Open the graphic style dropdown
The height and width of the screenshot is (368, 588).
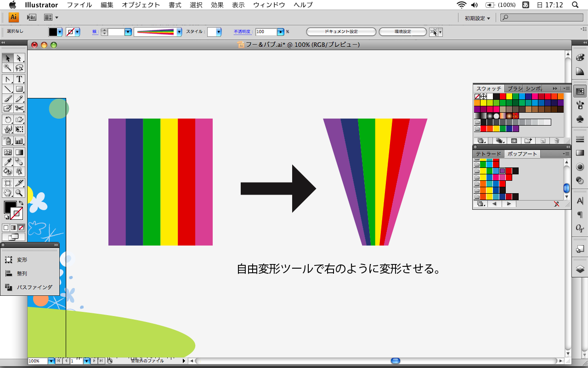click(219, 32)
